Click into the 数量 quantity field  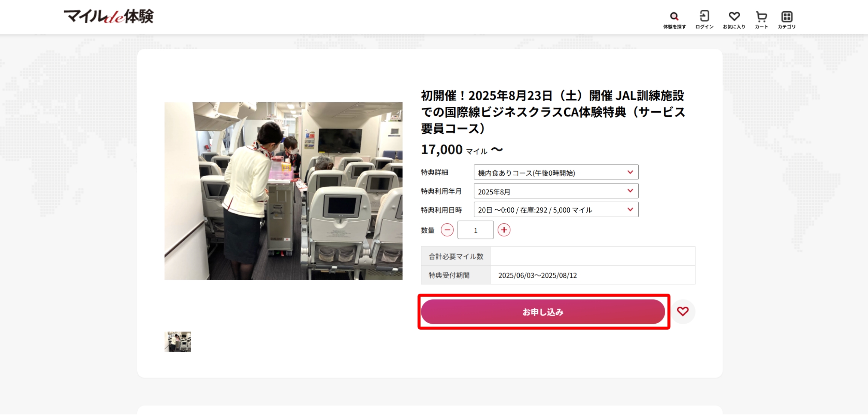point(476,230)
